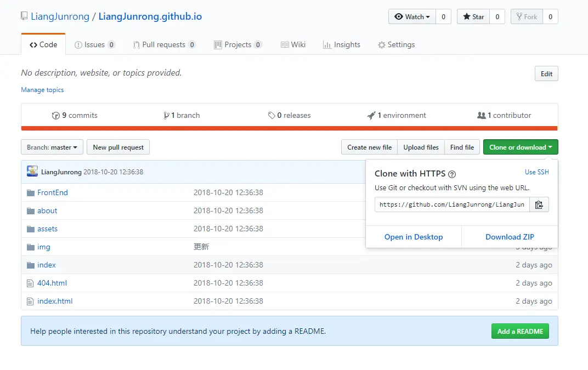Open the about folder link
The height and width of the screenshot is (370, 588).
[x=47, y=210]
